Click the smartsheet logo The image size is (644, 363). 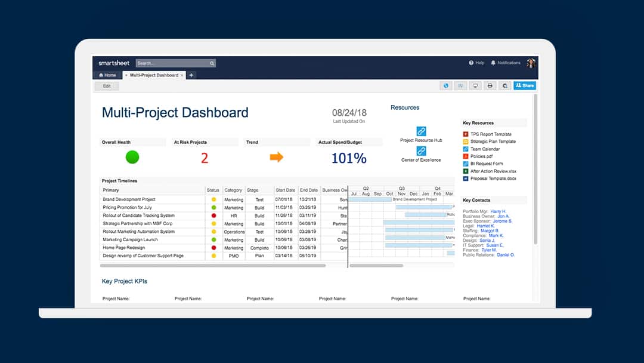tap(114, 63)
